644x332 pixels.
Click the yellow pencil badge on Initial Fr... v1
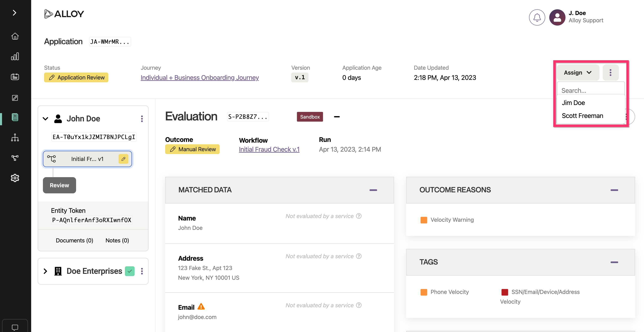click(x=123, y=159)
